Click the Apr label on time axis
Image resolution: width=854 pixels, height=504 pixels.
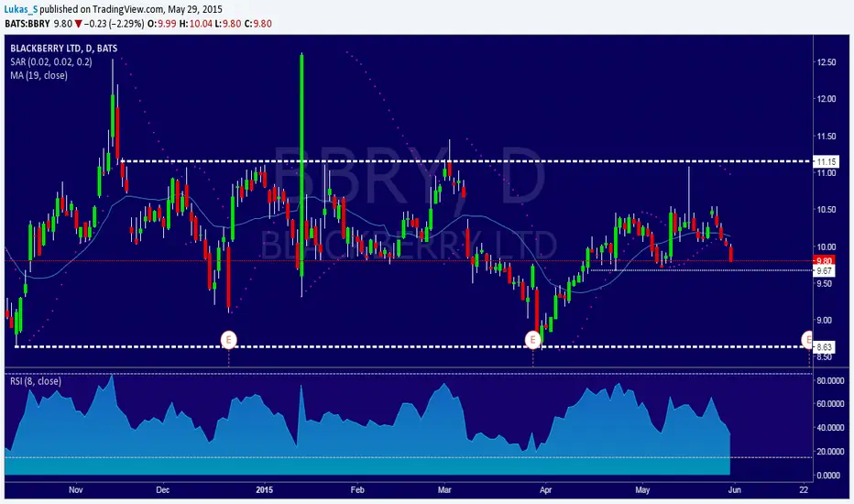[545, 490]
